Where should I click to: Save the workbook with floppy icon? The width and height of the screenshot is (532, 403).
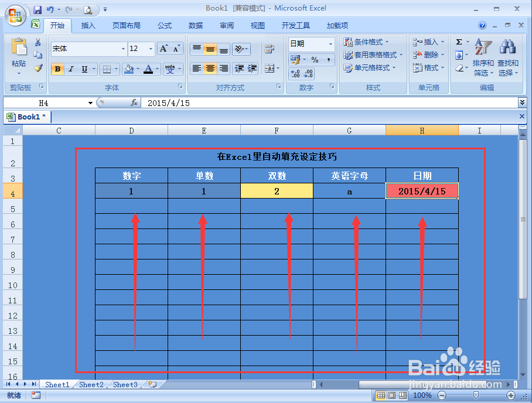point(37,10)
